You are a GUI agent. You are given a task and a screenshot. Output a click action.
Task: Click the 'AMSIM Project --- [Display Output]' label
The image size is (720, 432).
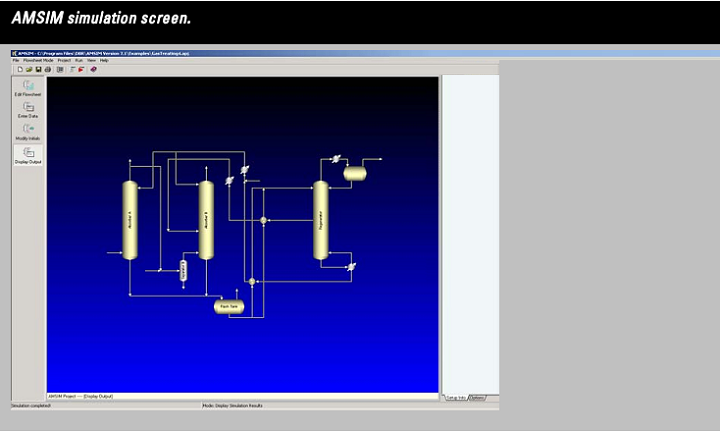80,396
